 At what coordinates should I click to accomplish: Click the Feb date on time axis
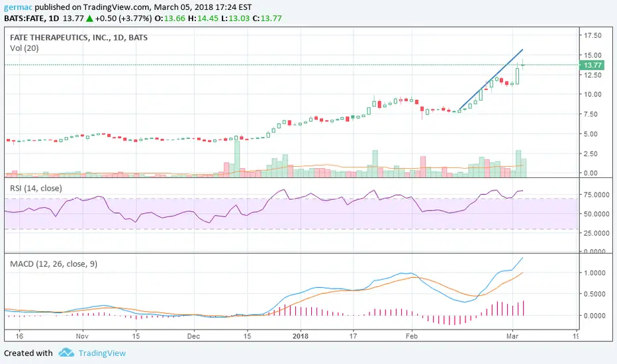point(412,336)
